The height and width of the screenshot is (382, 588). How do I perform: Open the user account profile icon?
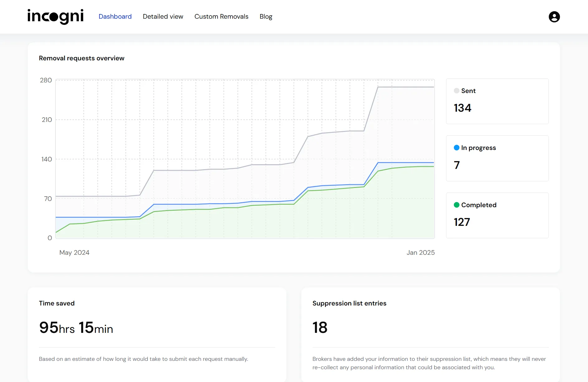554,17
